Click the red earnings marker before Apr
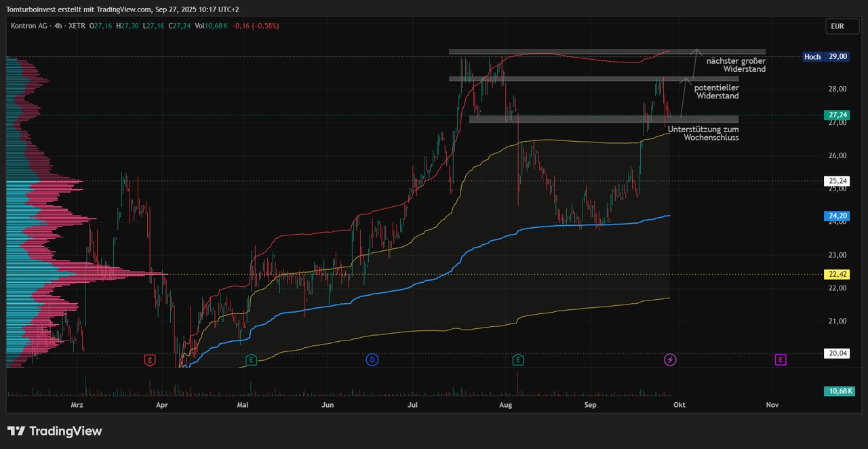868x449 pixels. click(150, 359)
